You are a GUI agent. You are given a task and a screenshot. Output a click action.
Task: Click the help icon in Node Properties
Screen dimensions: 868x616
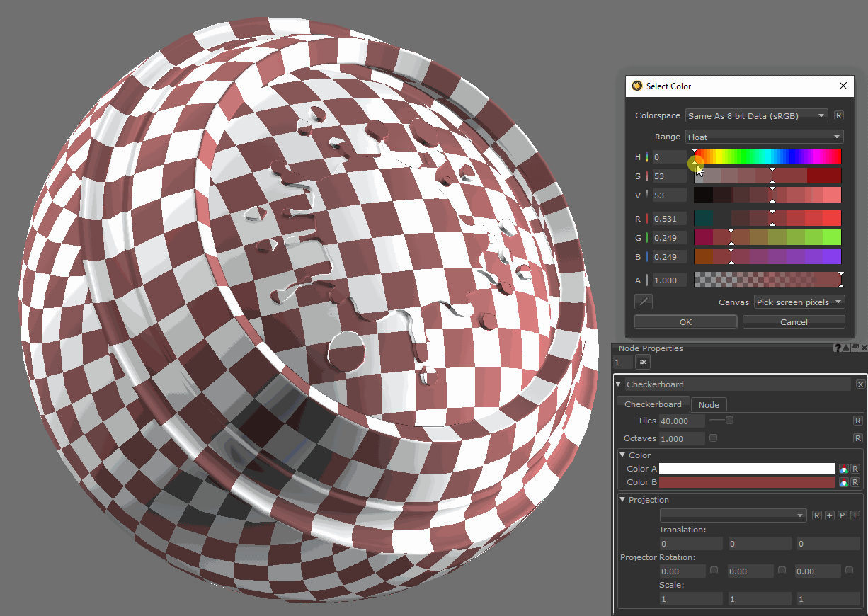[838, 348]
